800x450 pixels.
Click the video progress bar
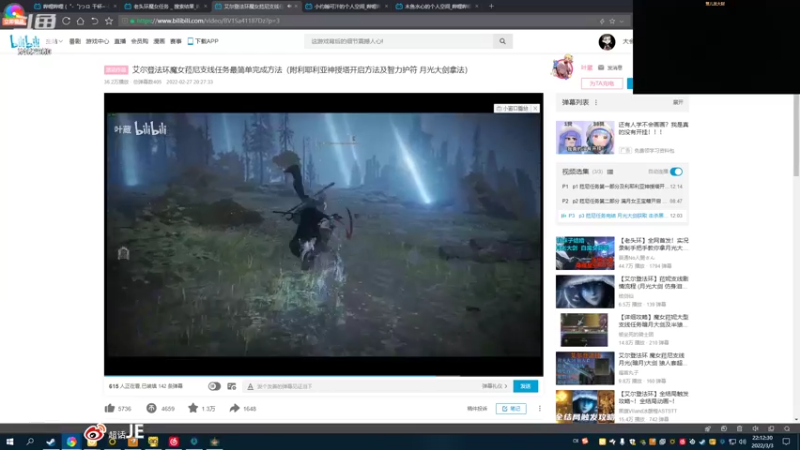pos(323,376)
